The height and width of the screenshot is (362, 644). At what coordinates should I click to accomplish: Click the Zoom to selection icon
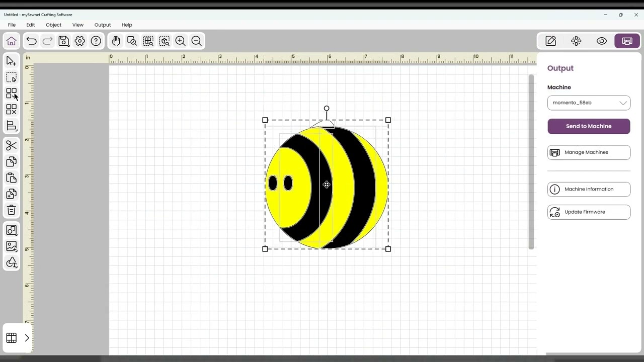coord(165,41)
